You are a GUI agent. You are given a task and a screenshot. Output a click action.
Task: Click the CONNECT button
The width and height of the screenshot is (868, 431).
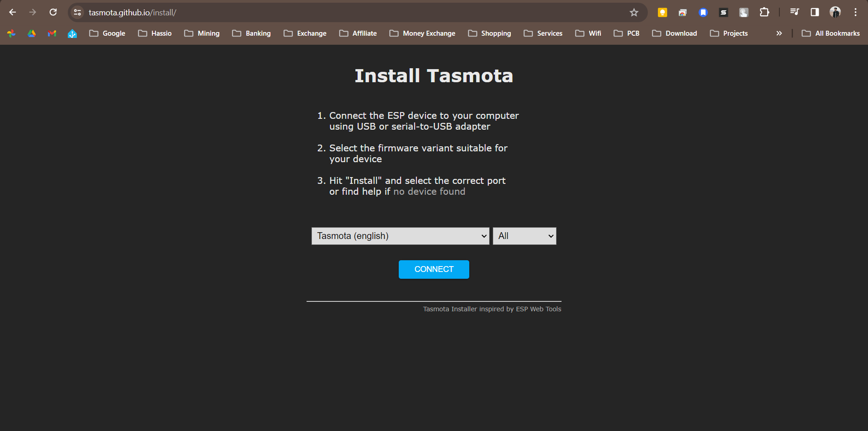click(434, 269)
